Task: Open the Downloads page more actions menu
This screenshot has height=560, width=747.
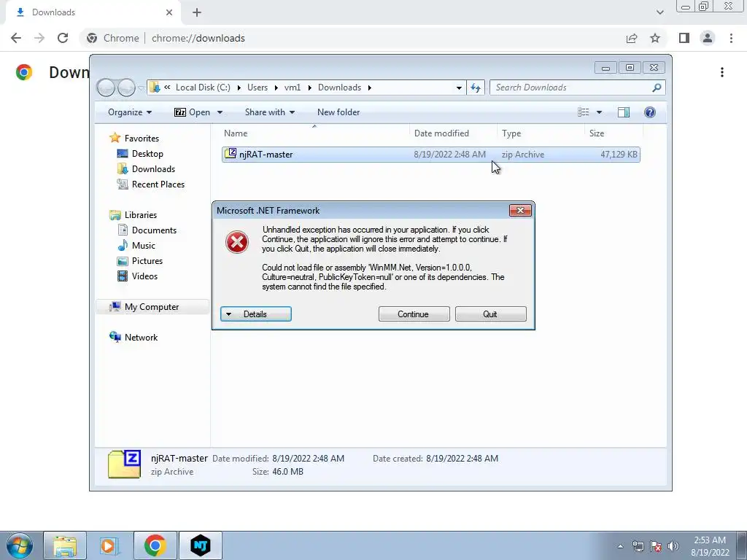Action: coord(722,72)
